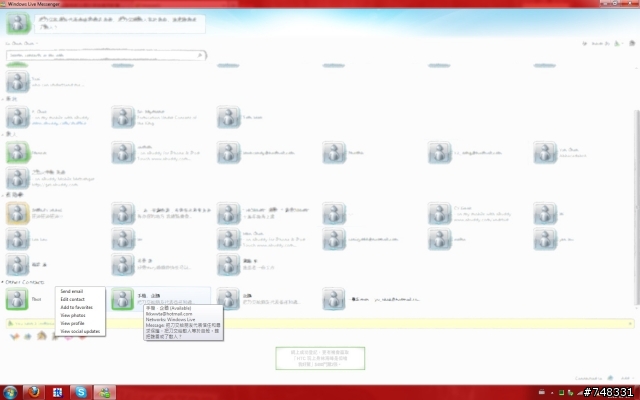The height and width of the screenshot is (400, 640).
Task: Click the far-right toolbar icon above the contact list
Action: click(632, 43)
